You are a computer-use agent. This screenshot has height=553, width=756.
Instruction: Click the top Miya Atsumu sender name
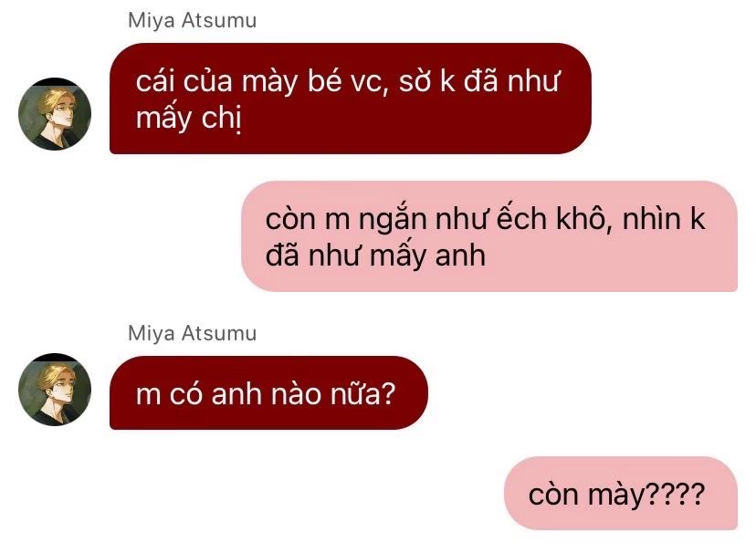point(193,21)
